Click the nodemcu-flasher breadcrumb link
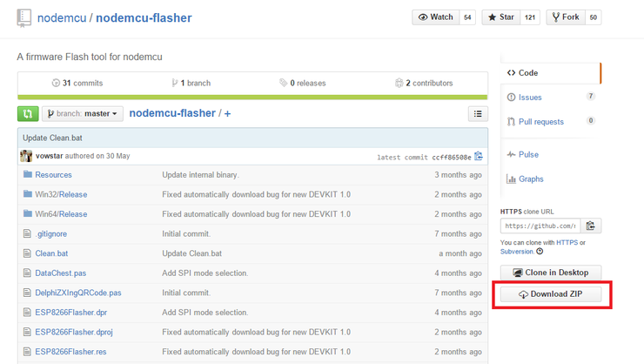 click(x=172, y=113)
